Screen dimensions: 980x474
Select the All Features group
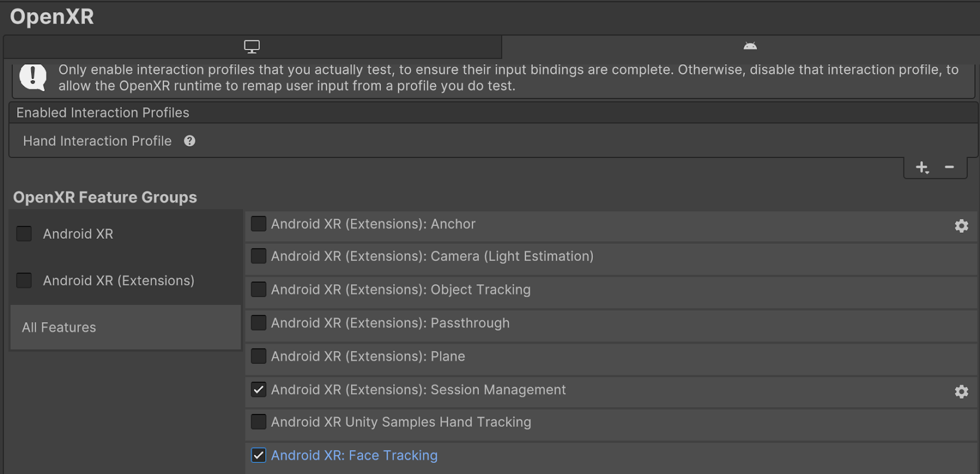coord(126,328)
